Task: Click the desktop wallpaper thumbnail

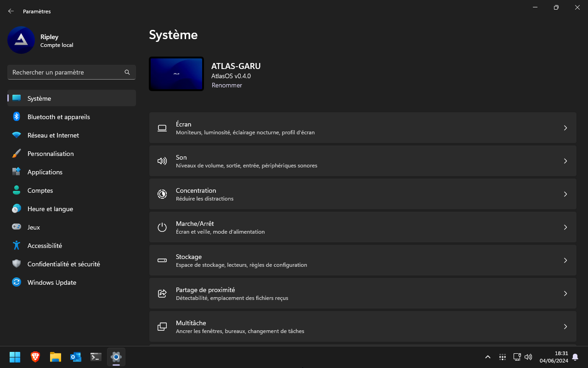Action: click(x=176, y=74)
